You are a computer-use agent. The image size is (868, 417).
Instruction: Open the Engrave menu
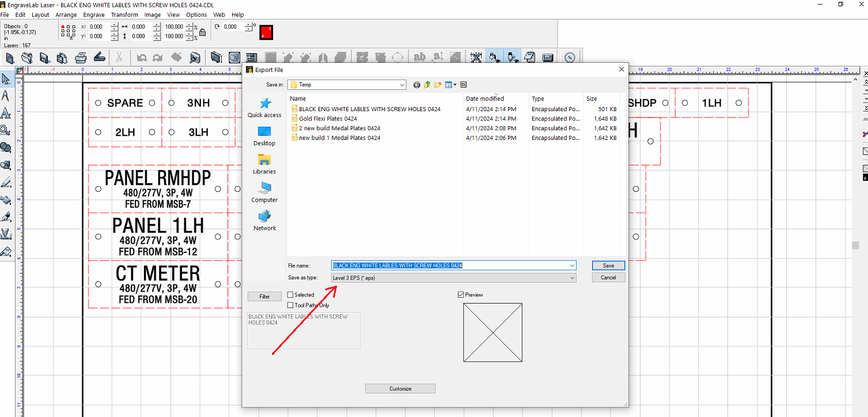pyautogui.click(x=93, y=14)
